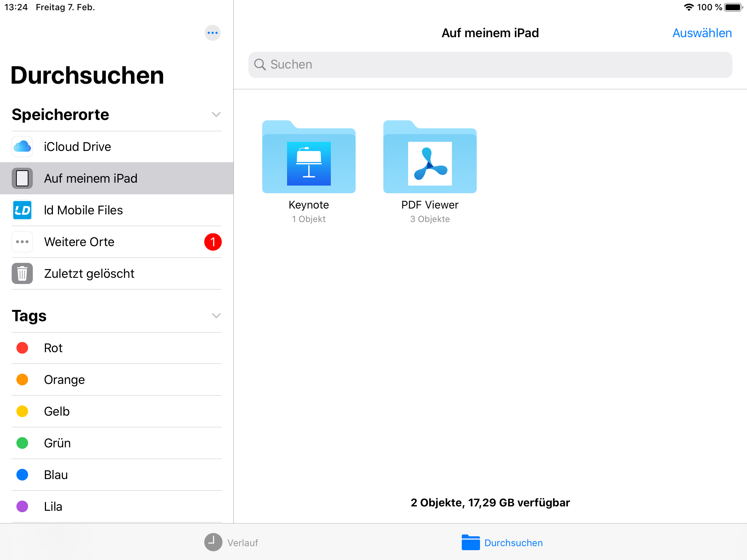The image size is (747, 560).
Task: Tap the iCloud Drive cloud icon
Action: (22, 147)
